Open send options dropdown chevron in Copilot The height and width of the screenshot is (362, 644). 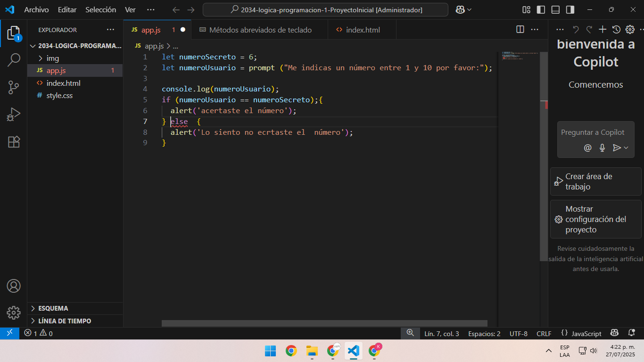tap(626, 148)
